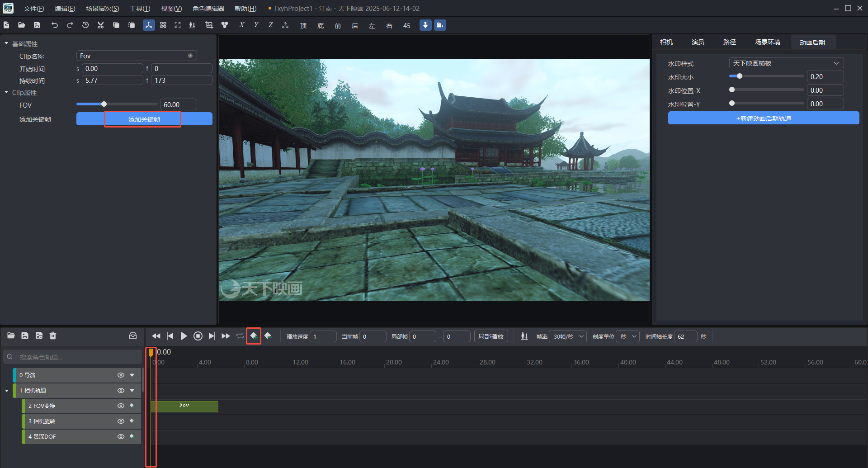Select the crop frame icon
Viewport: 868px width, 468px height.
[209, 25]
